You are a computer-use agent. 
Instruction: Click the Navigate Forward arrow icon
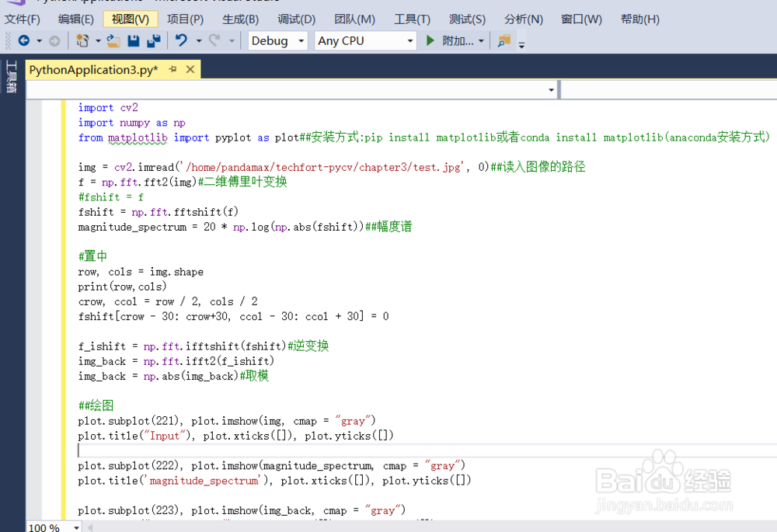(54, 41)
